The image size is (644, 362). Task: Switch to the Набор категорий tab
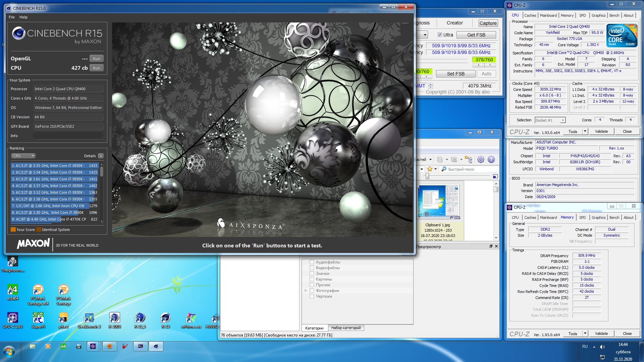click(x=346, y=328)
